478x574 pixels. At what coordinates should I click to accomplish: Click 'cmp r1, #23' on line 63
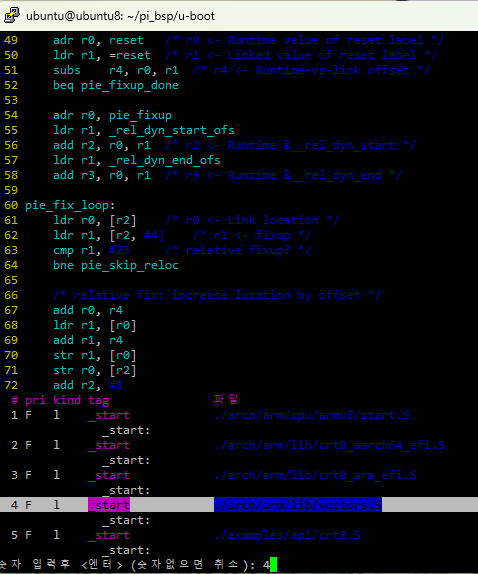(x=92, y=250)
